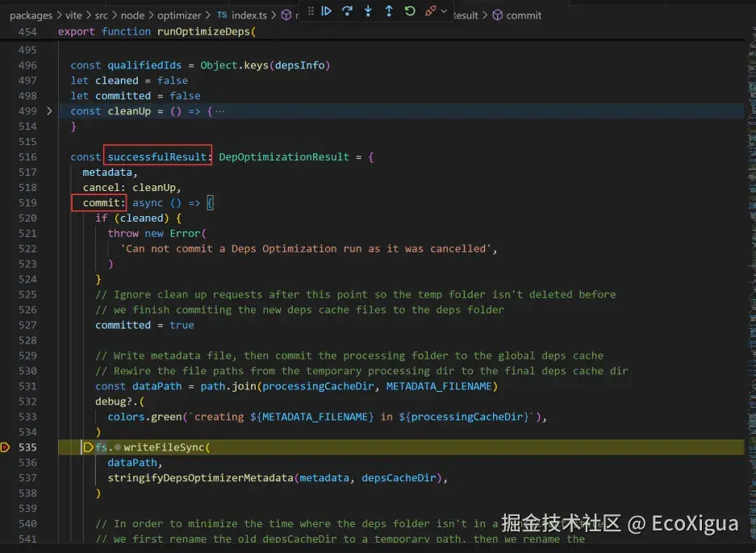The width and height of the screenshot is (756, 553).
Task: Click 'DepOptimizationResult' type on line 516
Action: click(x=284, y=156)
